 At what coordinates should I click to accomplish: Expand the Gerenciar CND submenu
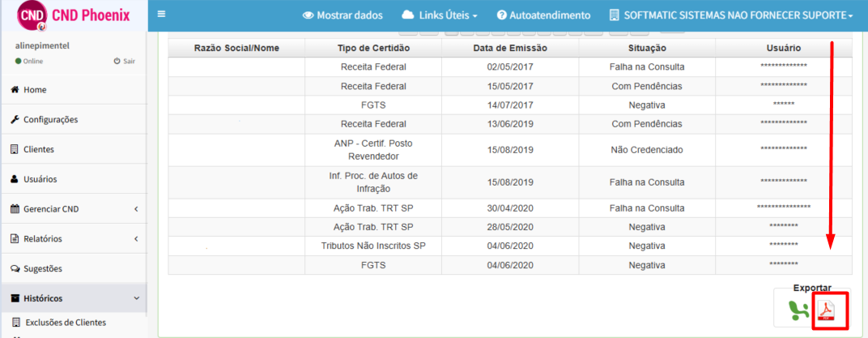pyautogui.click(x=74, y=209)
